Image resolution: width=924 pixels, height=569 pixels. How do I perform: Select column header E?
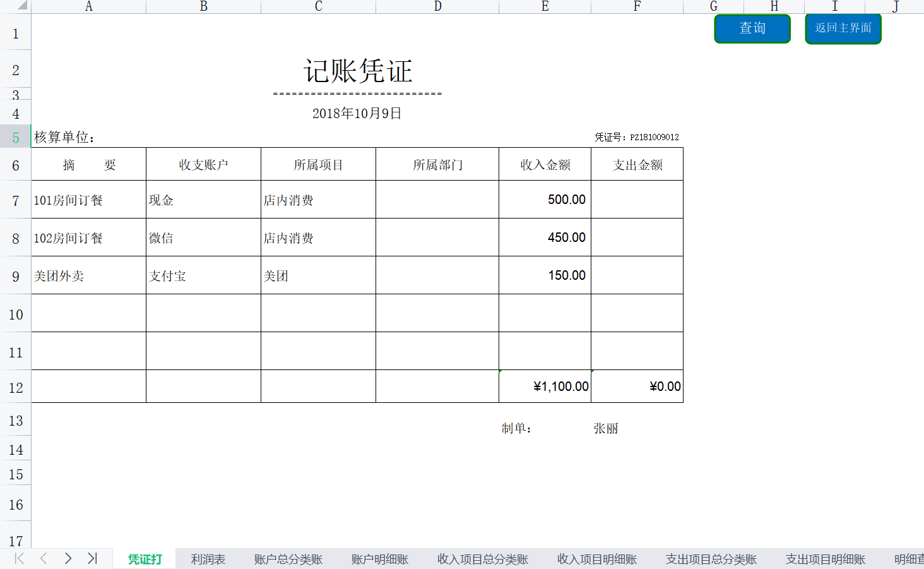[x=544, y=6]
